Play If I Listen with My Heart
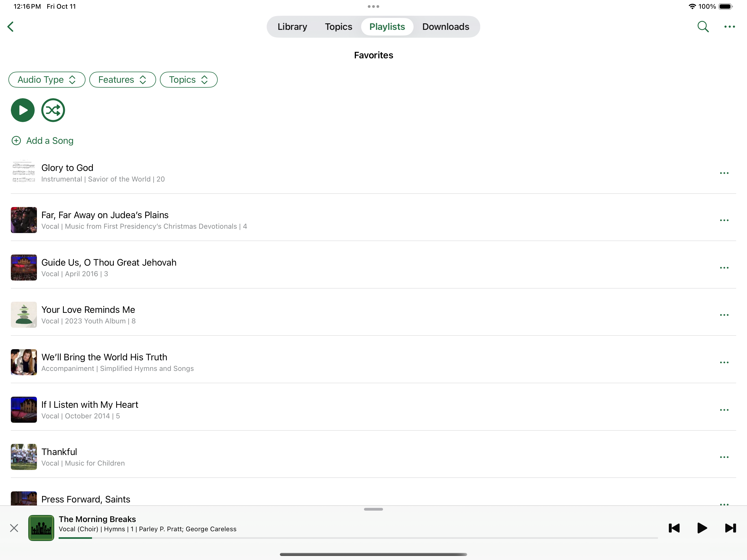 point(373,409)
